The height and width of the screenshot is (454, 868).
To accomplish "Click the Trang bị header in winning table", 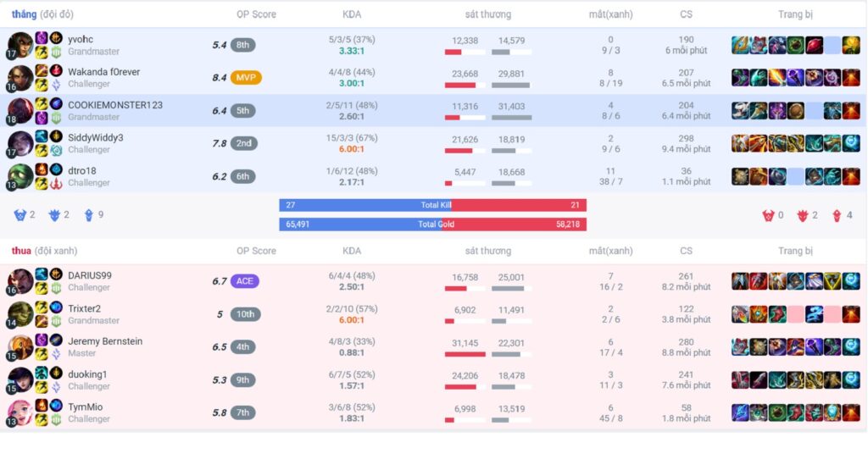I will [x=795, y=14].
